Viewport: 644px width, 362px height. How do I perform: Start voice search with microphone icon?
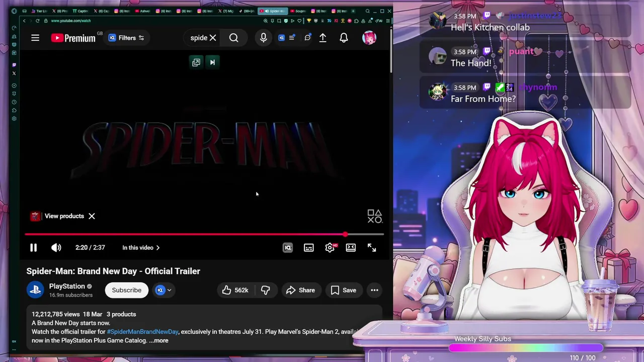click(263, 38)
